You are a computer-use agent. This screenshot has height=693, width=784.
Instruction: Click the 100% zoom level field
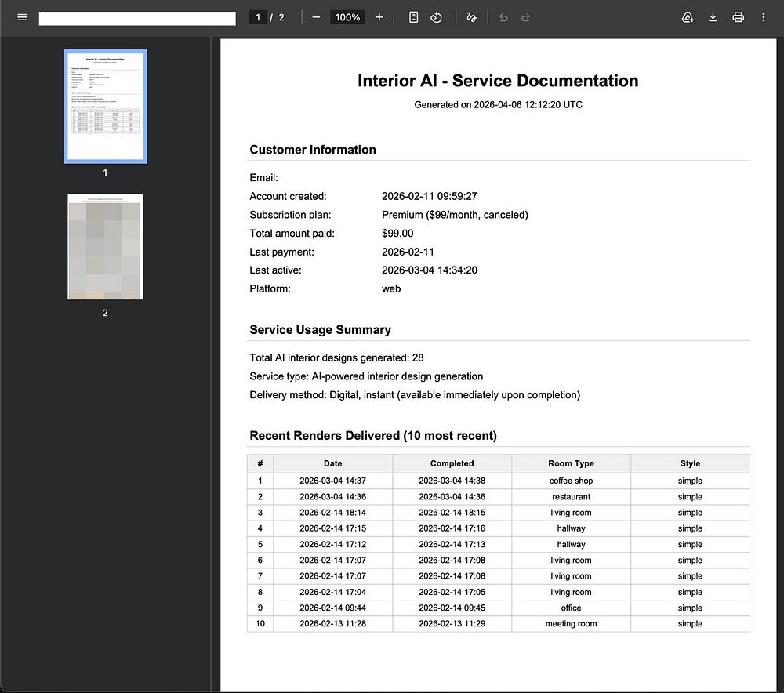[x=347, y=17]
